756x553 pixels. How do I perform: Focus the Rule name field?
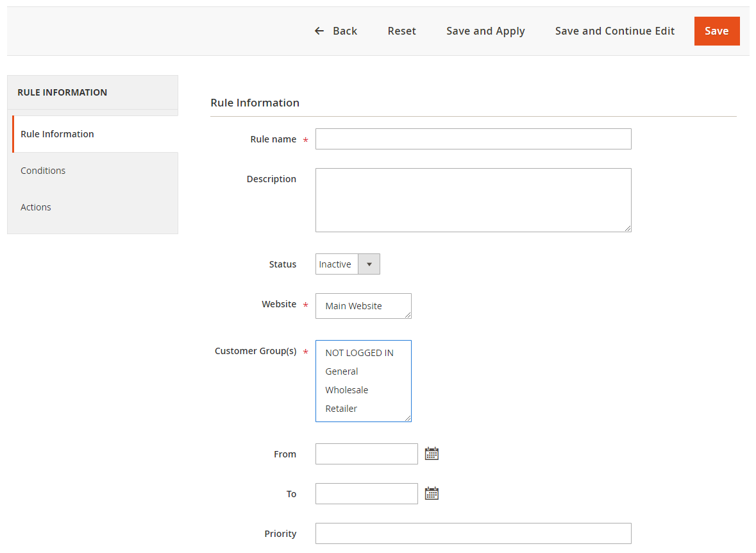473,139
